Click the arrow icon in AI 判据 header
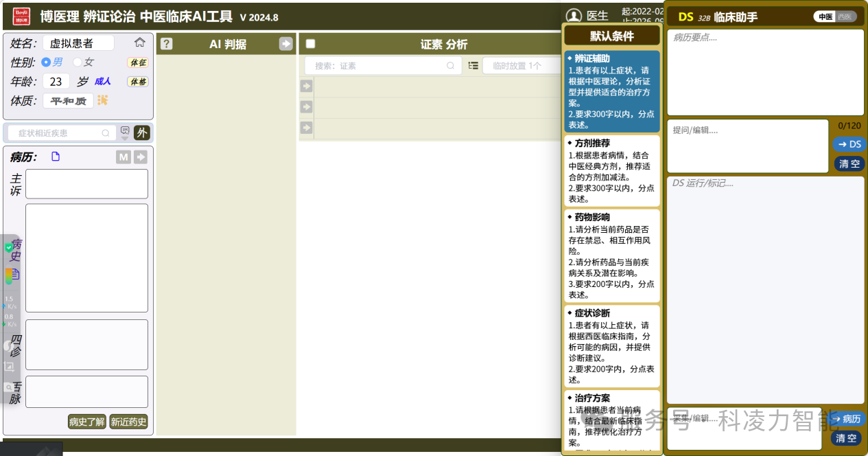 click(285, 44)
